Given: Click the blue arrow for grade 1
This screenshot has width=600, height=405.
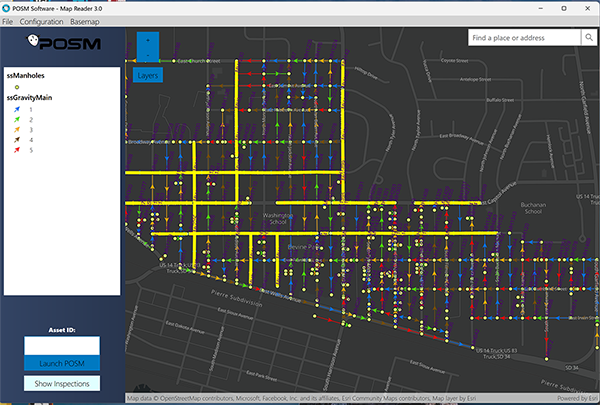Looking at the screenshot, I should pos(17,109).
